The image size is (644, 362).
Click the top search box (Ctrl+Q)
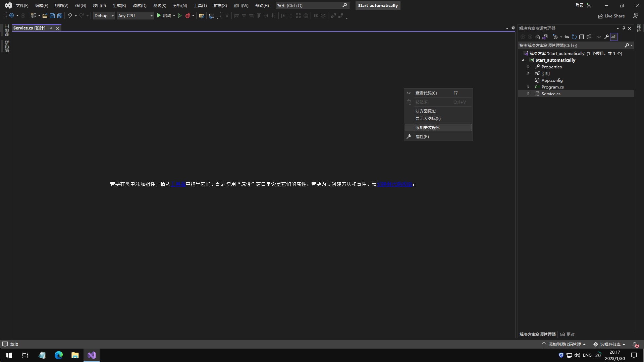pyautogui.click(x=312, y=5)
